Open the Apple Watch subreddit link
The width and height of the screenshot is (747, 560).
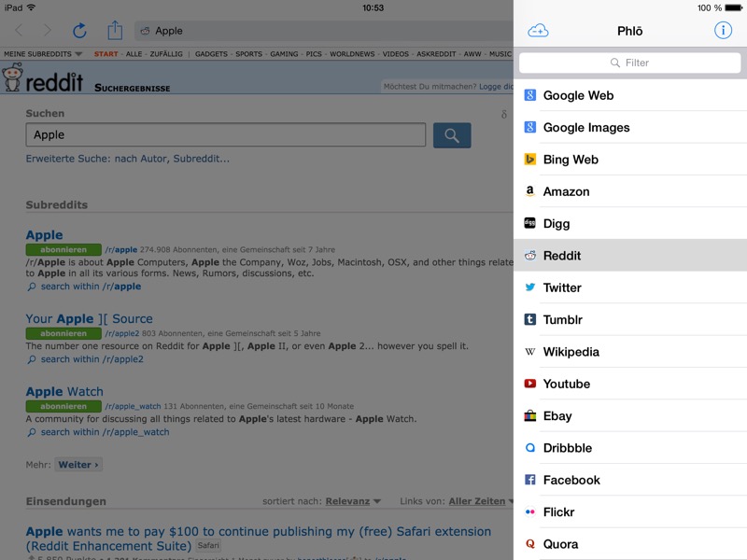[x=64, y=392]
